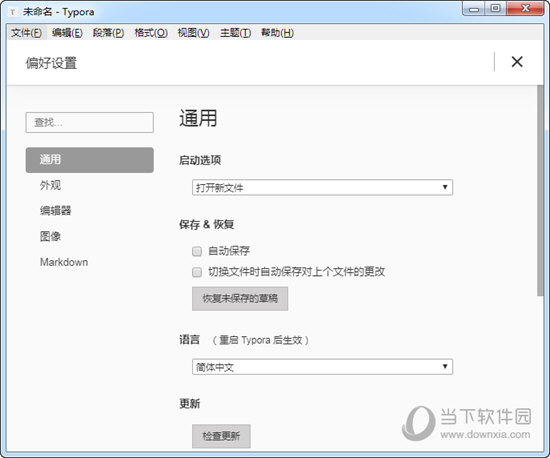The height and width of the screenshot is (458, 550).
Task: Focus the 查找 search field
Action: pyautogui.click(x=89, y=122)
